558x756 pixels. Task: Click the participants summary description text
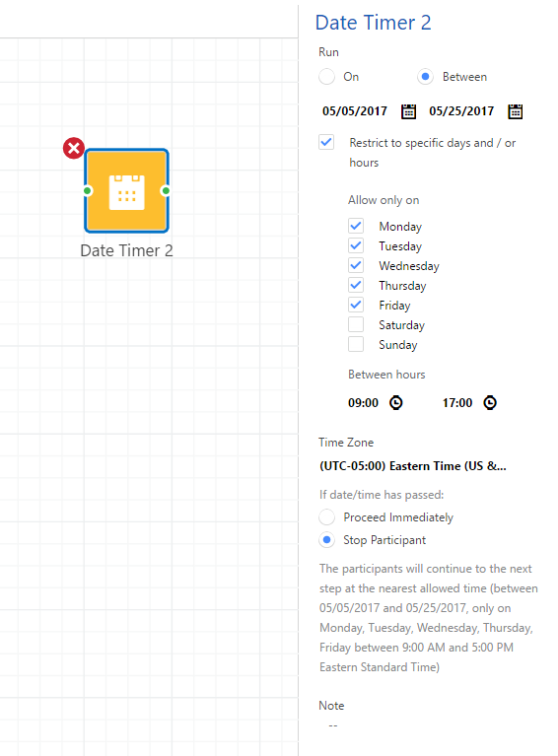click(x=428, y=618)
